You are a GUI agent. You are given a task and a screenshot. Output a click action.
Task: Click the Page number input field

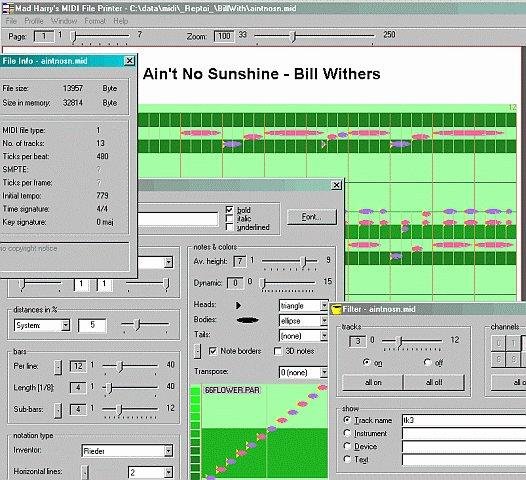click(x=44, y=36)
